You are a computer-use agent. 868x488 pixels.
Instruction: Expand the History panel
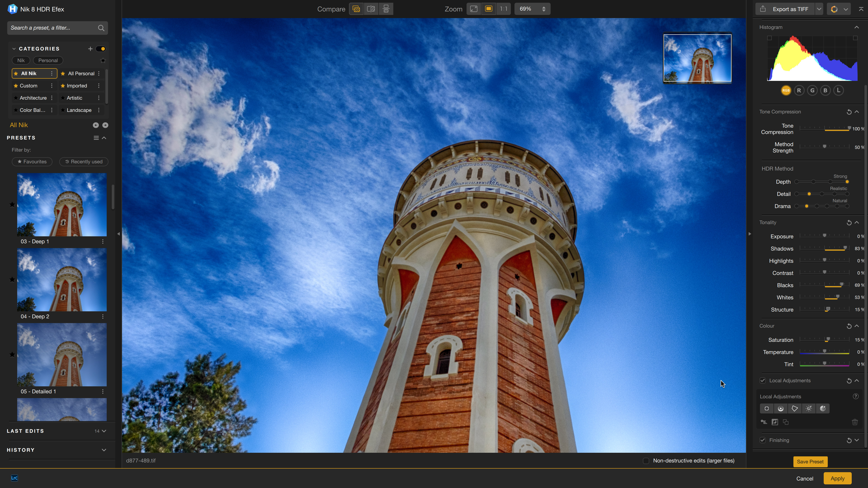point(104,450)
